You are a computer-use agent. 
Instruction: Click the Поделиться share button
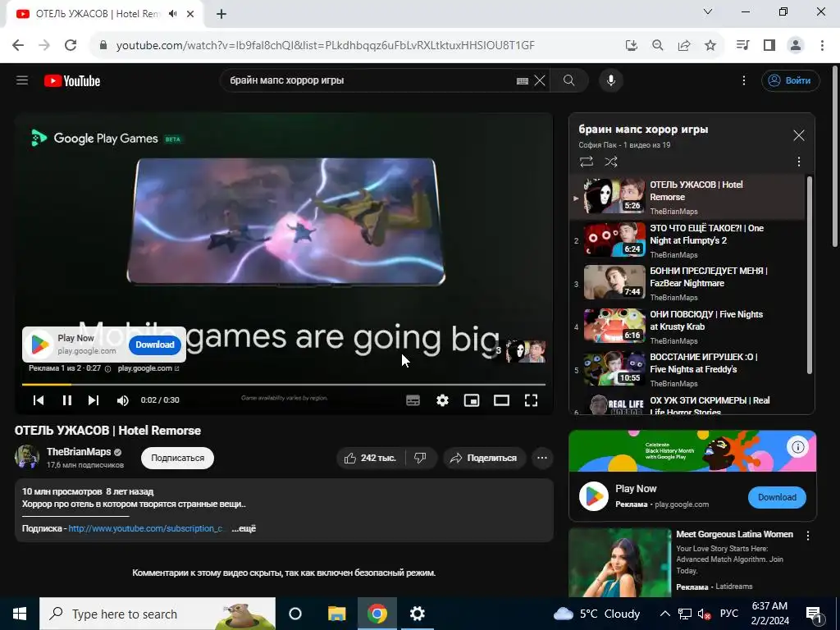484,458
